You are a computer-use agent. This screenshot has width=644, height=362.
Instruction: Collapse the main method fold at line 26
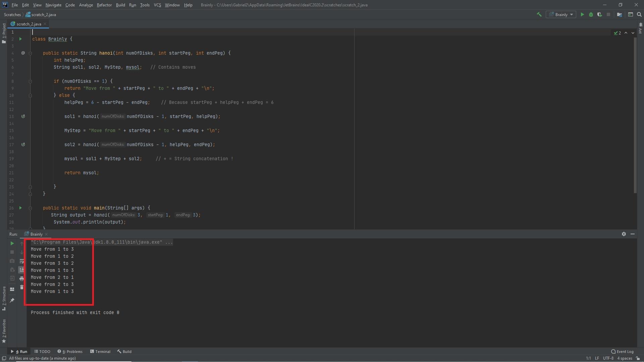point(30,208)
